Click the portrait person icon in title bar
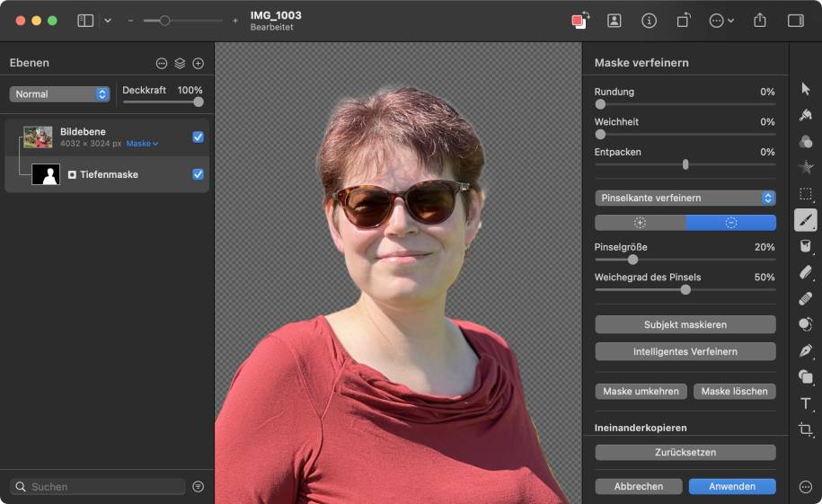Viewport: 822px width, 504px height. point(614,21)
